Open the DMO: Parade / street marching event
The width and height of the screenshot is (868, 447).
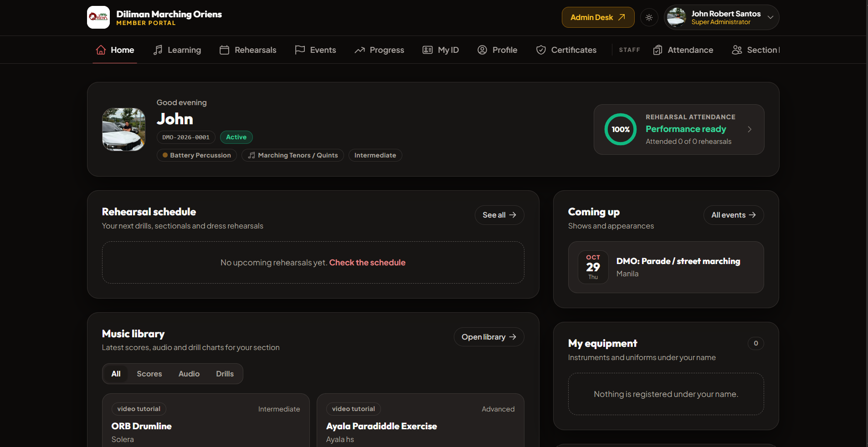pyautogui.click(x=666, y=267)
